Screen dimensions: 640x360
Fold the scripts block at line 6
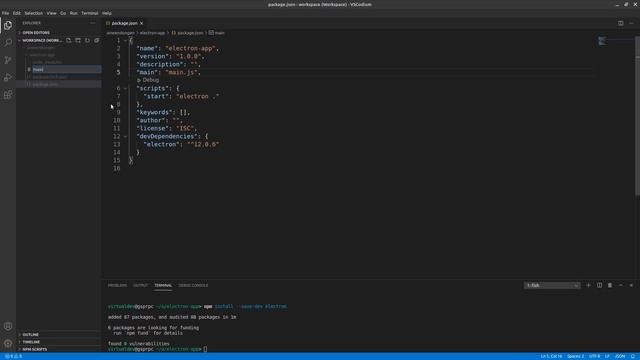click(125, 88)
